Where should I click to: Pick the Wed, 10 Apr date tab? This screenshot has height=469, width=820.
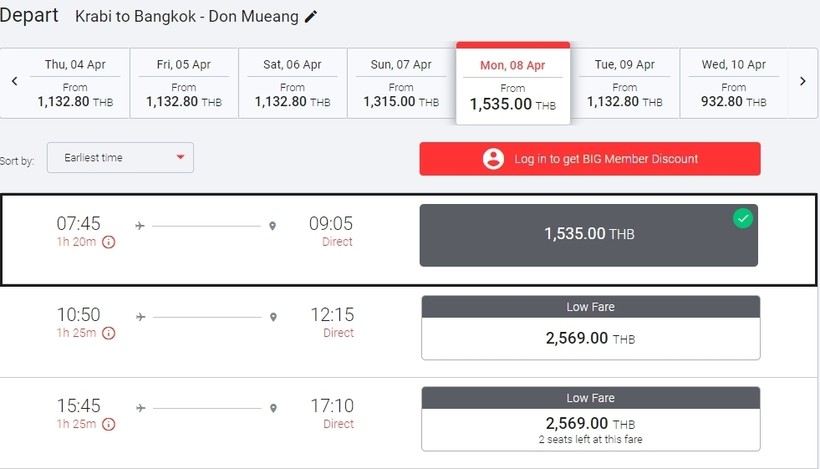point(733,83)
